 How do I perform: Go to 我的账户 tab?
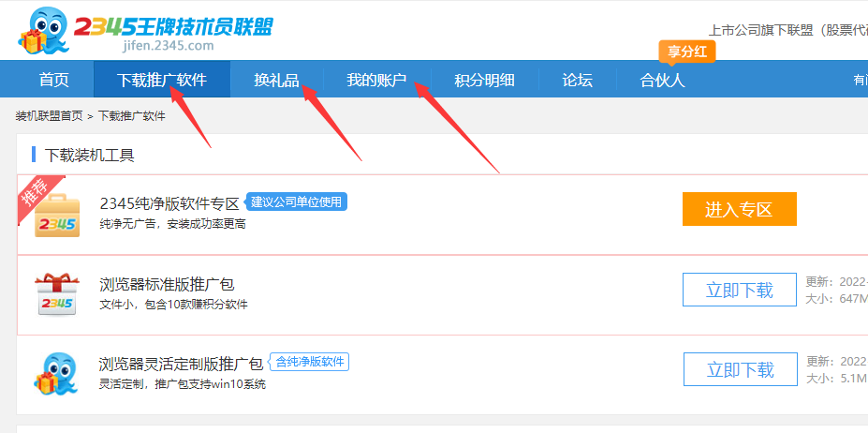click(376, 80)
